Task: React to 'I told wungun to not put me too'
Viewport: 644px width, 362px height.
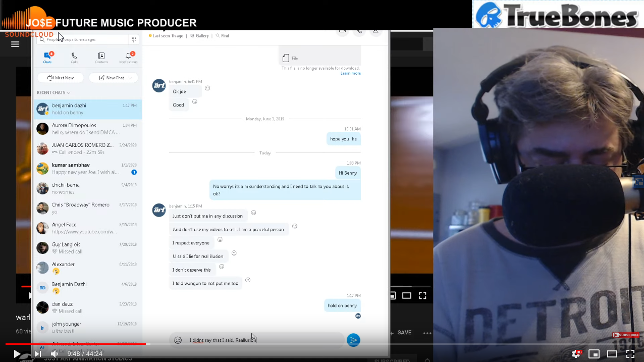Action: point(248,280)
